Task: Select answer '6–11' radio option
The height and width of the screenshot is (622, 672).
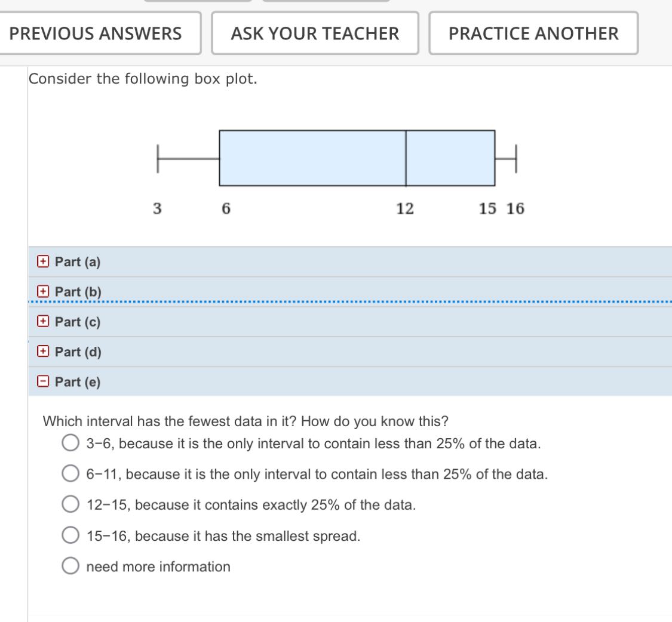Action: (70, 473)
